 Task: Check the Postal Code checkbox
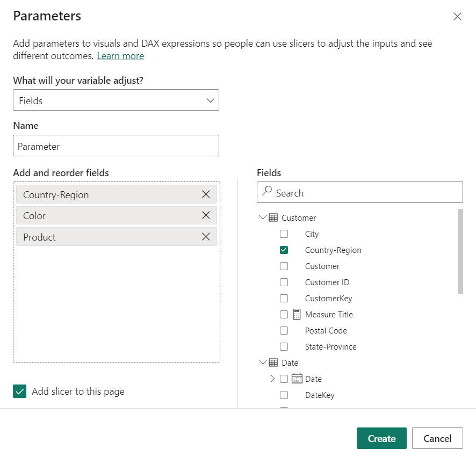pyautogui.click(x=284, y=330)
